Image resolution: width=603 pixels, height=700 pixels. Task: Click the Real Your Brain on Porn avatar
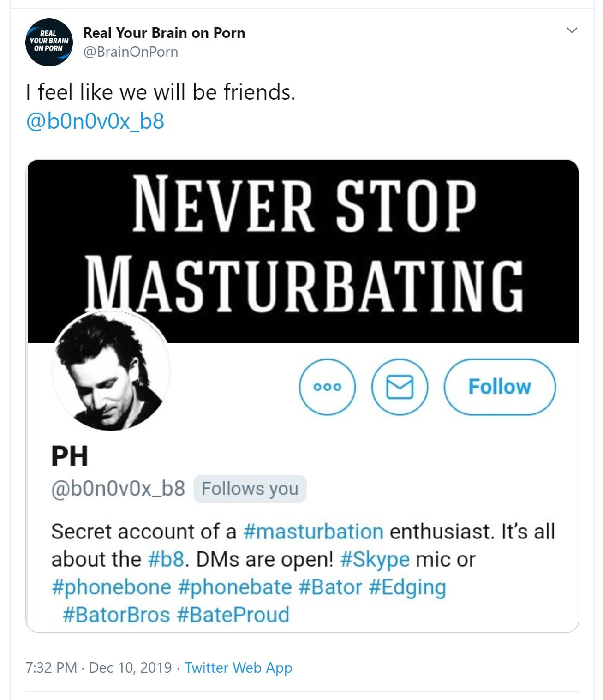point(48,42)
